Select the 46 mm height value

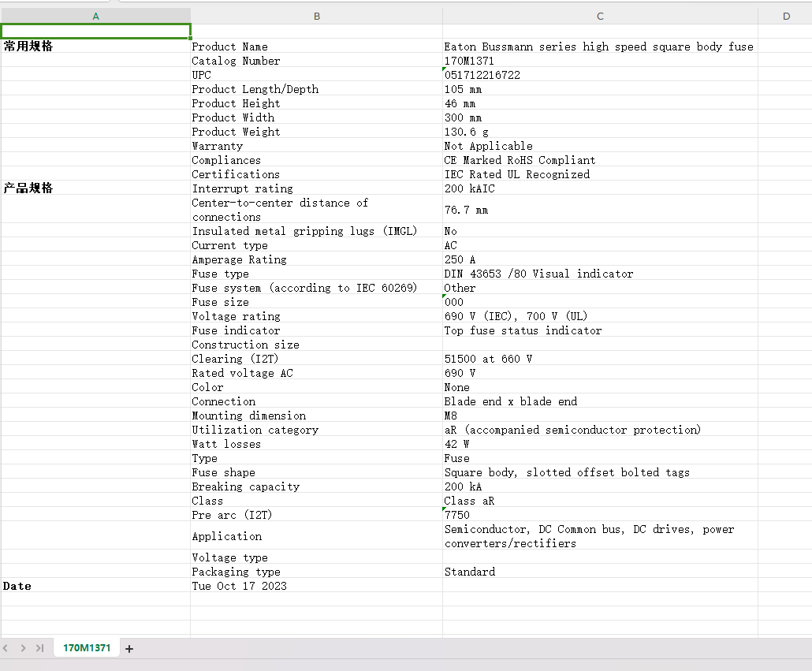(600, 103)
